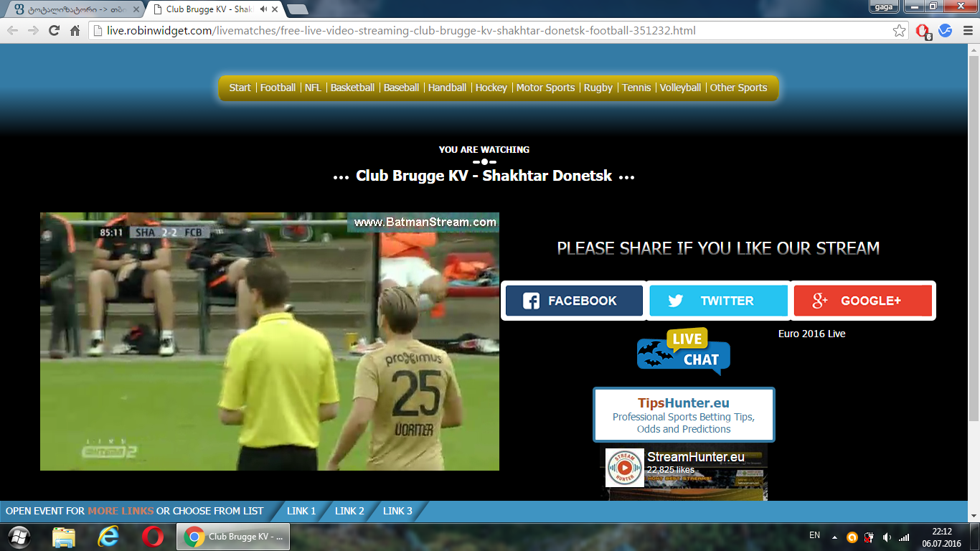
Task: Click the browser forward arrow
Action: 33,31
